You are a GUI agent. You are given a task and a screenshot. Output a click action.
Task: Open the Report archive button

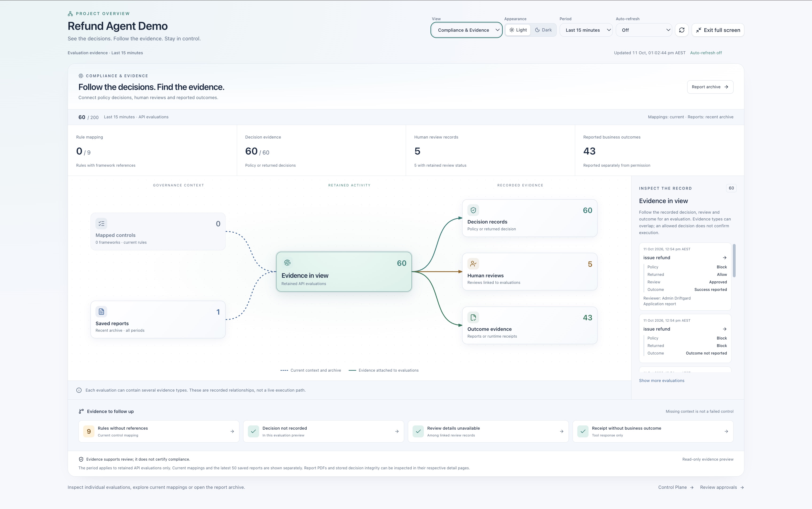710,87
